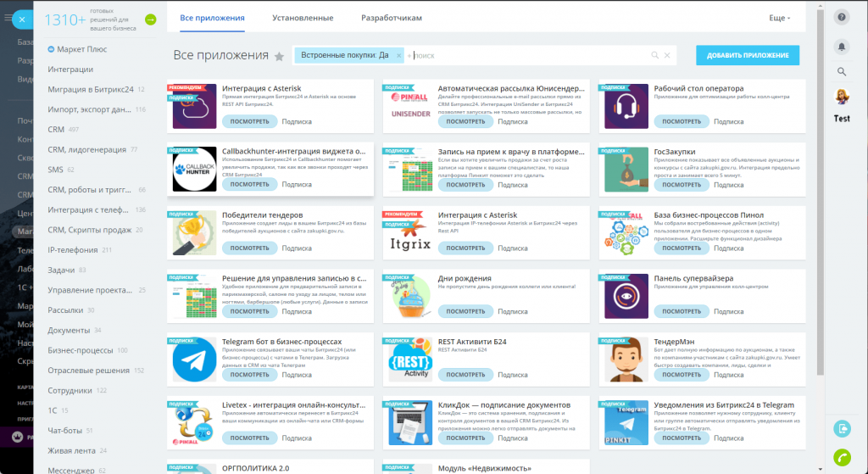Select the Отраслевые решения category
Screen dimensions: 868x474
88,371
